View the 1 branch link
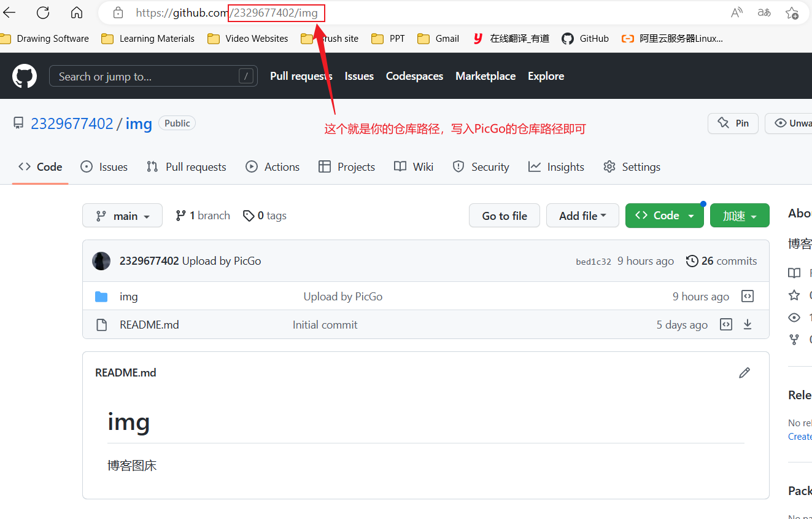This screenshot has width=812, height=519. (203, 216)
